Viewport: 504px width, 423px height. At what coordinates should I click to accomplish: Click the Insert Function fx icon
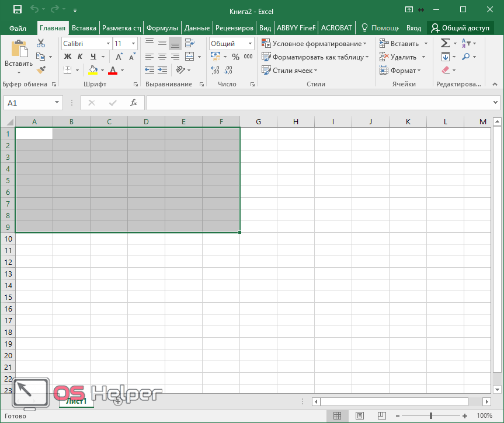(x=133, y=103)
